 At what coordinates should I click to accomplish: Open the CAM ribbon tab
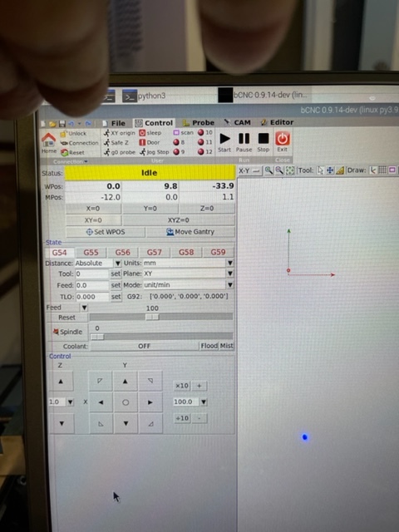(237, 122)
